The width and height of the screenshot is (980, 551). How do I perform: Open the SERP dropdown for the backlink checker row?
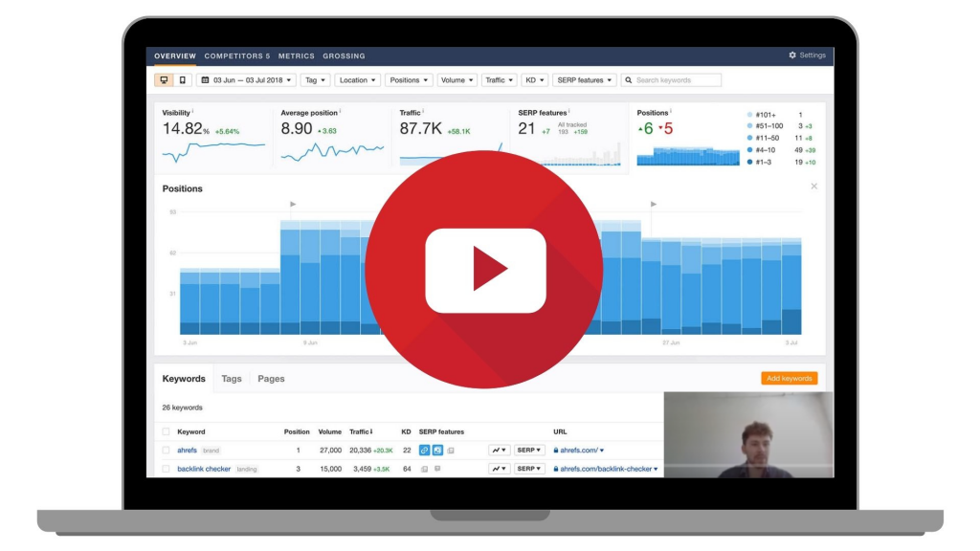pyautogui.click(x=528, y=469)
